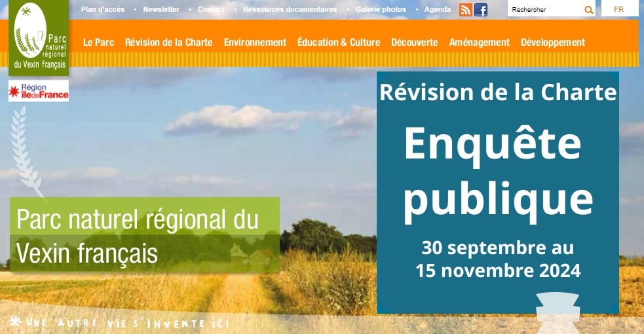Select the Aménagement menu

pyautogui.click(x=479, y=42)
